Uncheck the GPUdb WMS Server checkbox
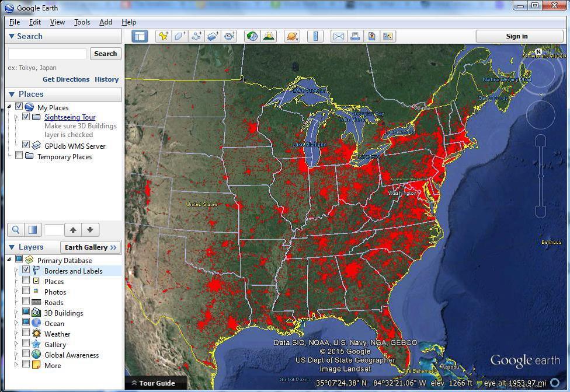This screenshot has height=392, width=570. point(26,145)
